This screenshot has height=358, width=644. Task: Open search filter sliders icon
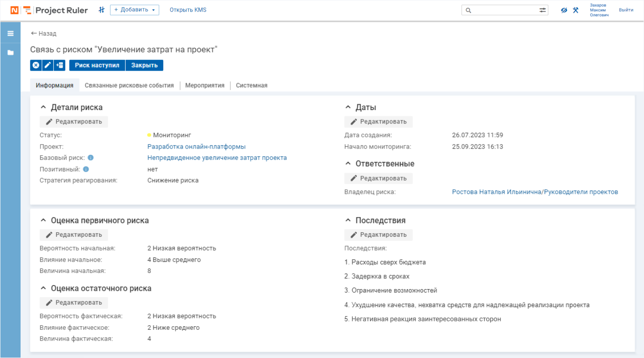tap(542, 10)
